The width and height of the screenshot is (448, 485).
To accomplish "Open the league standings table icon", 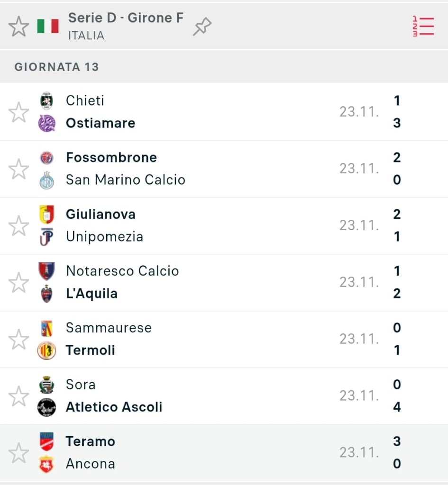I will coord(423,26).
